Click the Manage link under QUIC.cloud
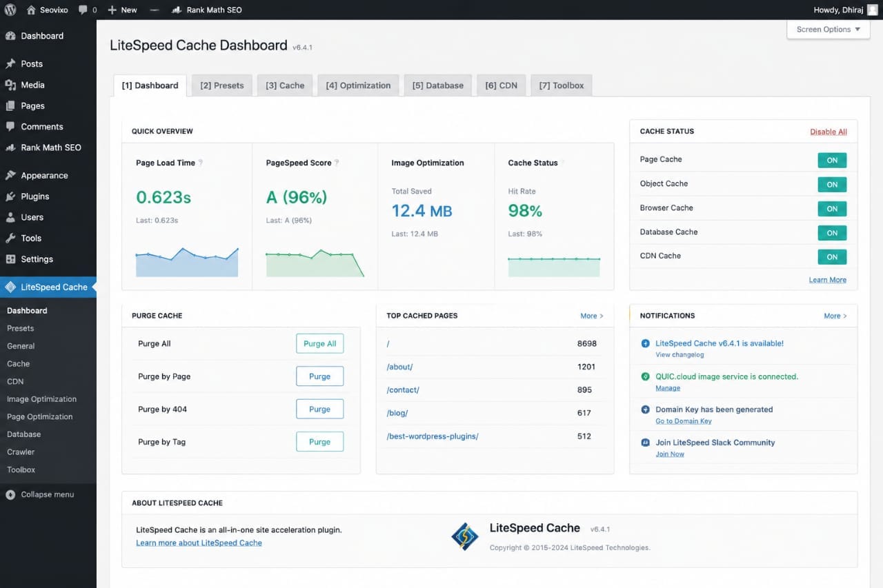This screenshot has height=588, width=883. tap(668, 388)
